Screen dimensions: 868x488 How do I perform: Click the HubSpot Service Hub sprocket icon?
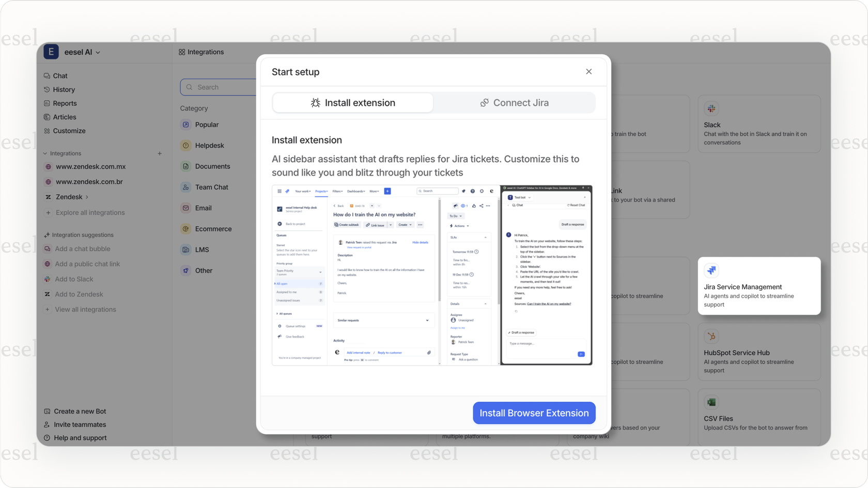coord(711,336)
